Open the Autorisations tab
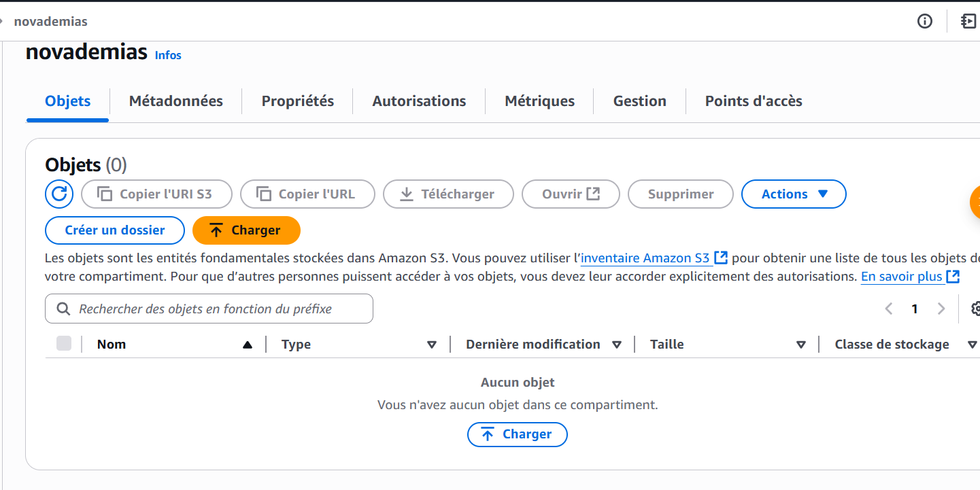Screen dimensions: 980x490 (419, 101)
